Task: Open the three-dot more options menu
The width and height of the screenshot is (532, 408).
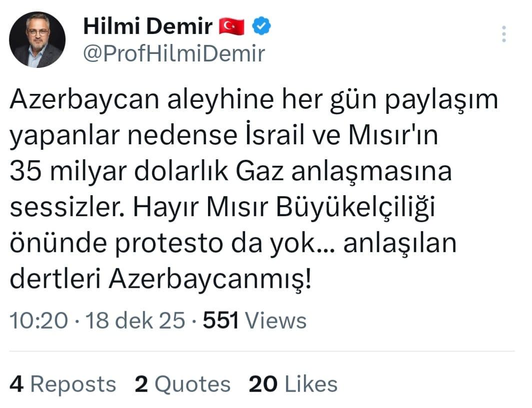Action: point(503,34)
